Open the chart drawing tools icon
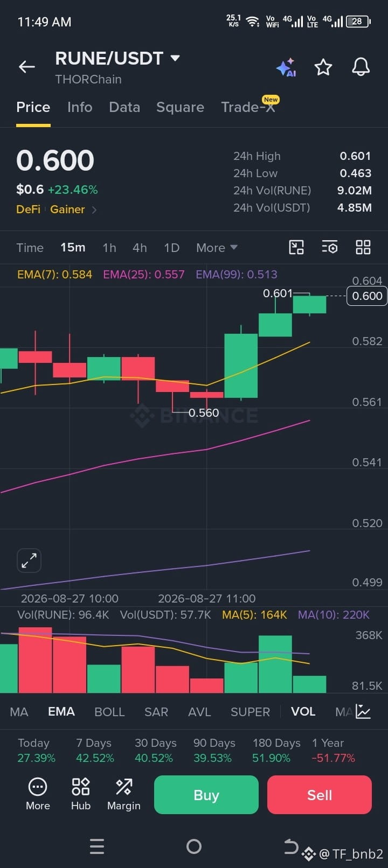This screenshot has height=868, width=388. coord(296,247)
